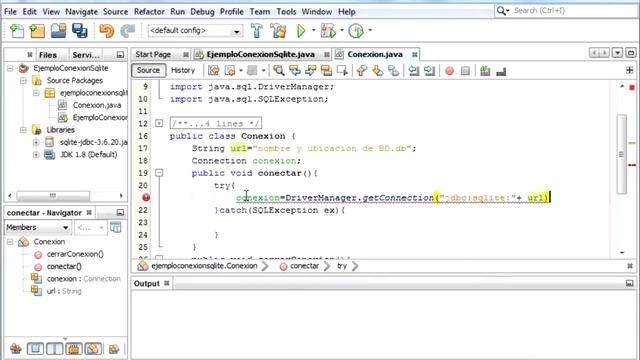This screenshot has height=360, width=640.
Task: Click the error marker on line 21
Action: click(x=146, y=198)
